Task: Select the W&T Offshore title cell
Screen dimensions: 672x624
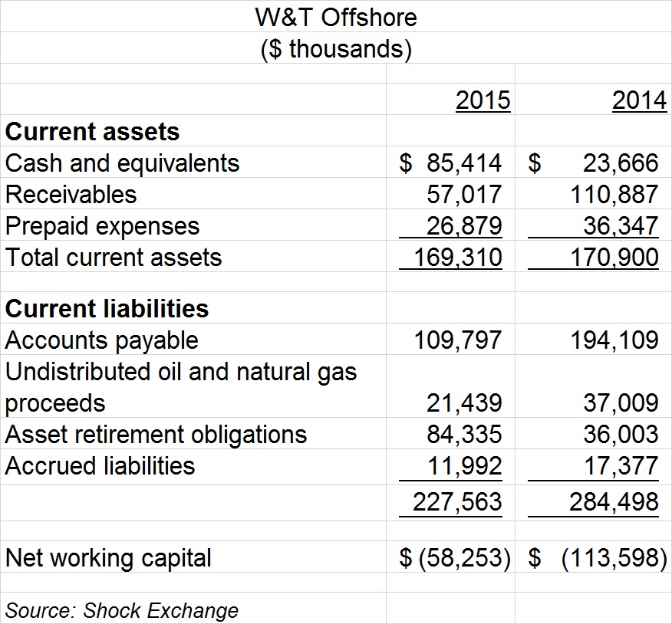Action: [x=336, y=18]
